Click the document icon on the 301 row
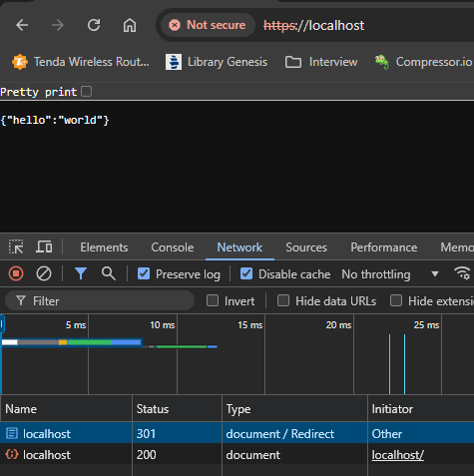474x476 pixels. [x=12, y=433]
